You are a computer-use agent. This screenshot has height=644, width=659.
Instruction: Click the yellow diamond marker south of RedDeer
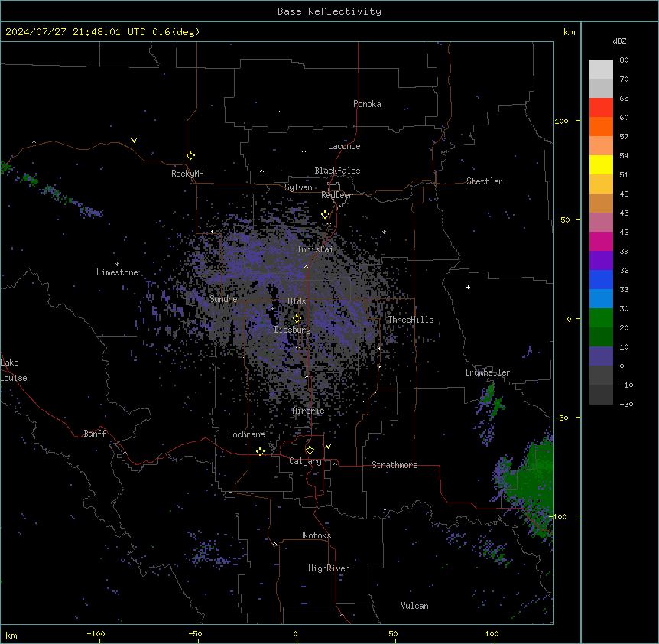pos(326,215)
